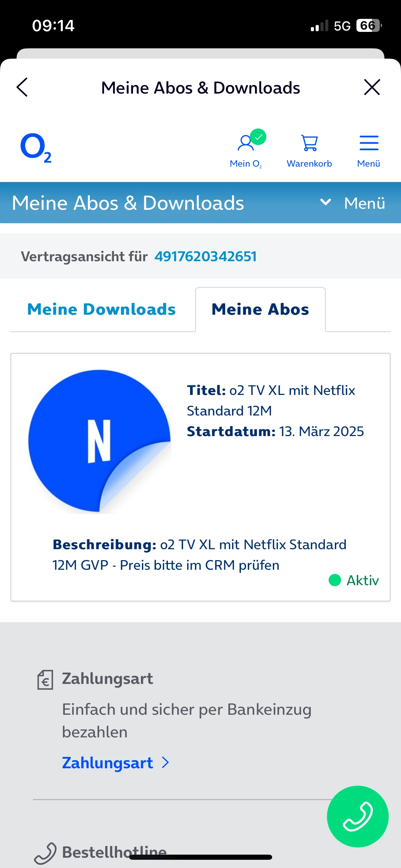Expand the blue bar Menü dropdown
Viewport: 401px width, 868px height.
(x=353, y=203)
